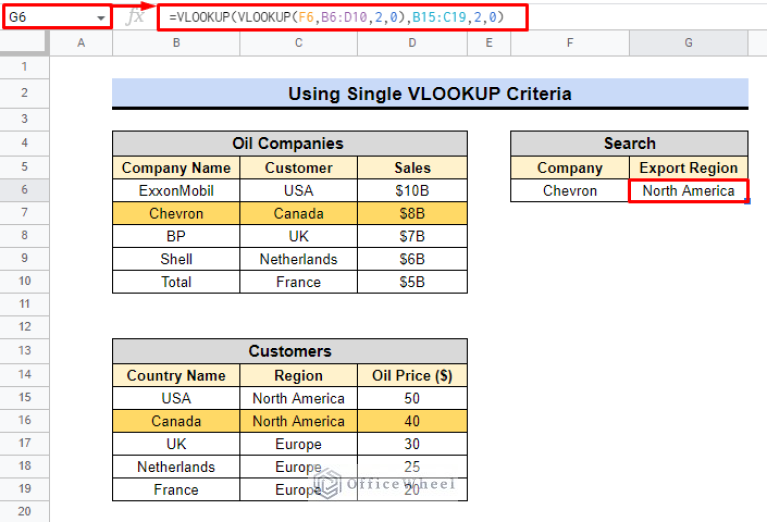767x522 pixels.
Task: Select the 'USA' customer cell in row 6
Action: click(x=298, y=190)
